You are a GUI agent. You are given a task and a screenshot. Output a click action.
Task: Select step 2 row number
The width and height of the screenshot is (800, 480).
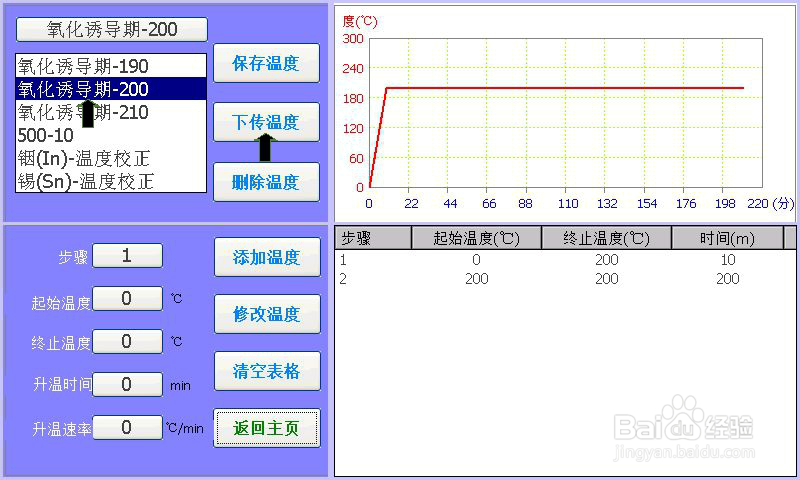click(343, 279)
